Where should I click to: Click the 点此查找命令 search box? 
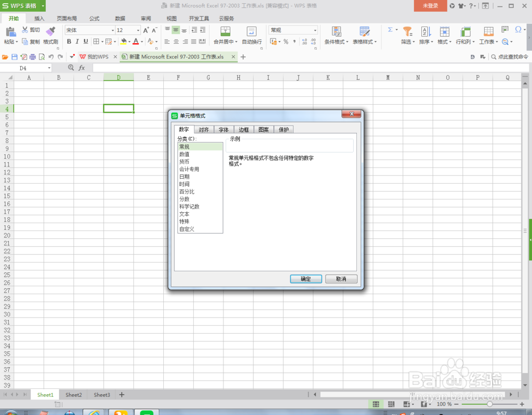510,57
